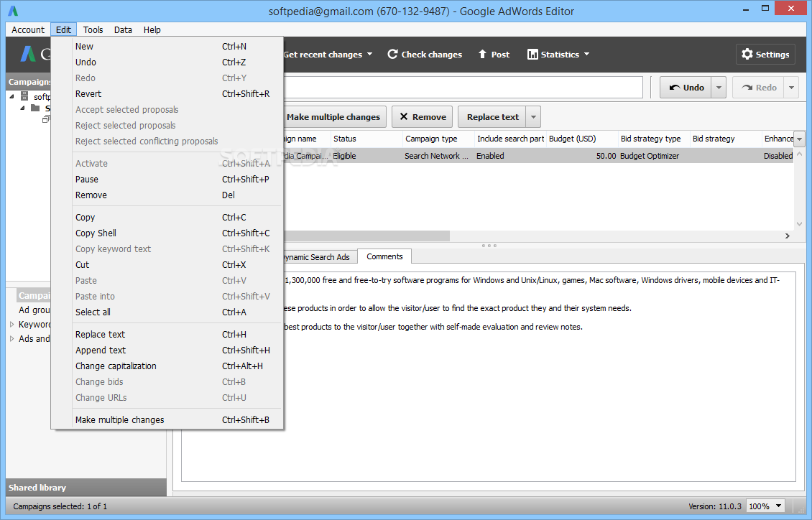Click the Budget Optimizer cell
This screenshot has width=812, height=520.
point(654,156)
